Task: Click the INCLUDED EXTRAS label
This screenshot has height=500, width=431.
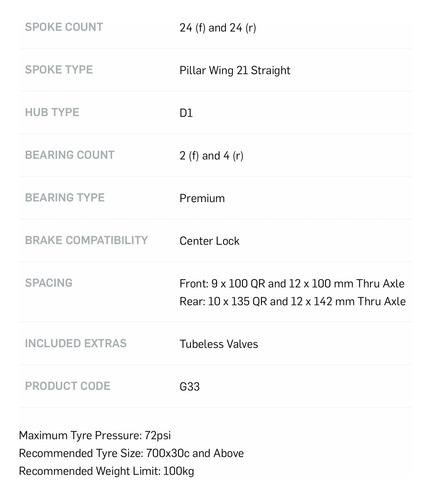Action: click(76, 343)
